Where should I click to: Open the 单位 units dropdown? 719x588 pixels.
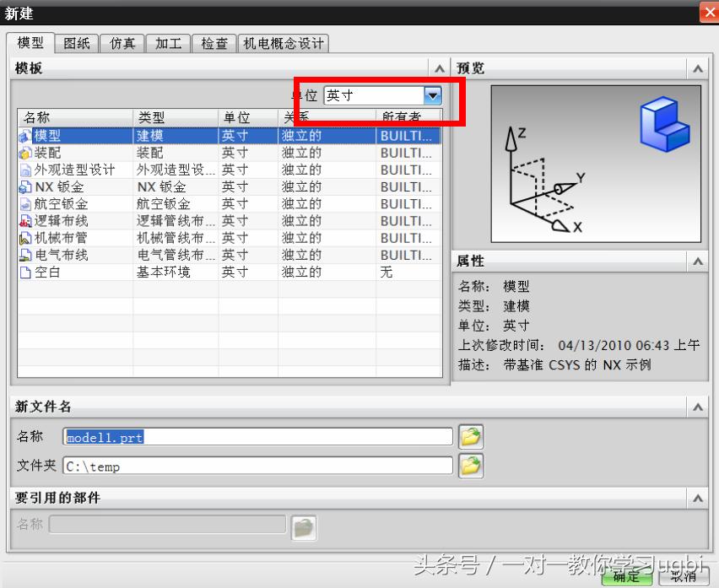(x=433, y=95)
